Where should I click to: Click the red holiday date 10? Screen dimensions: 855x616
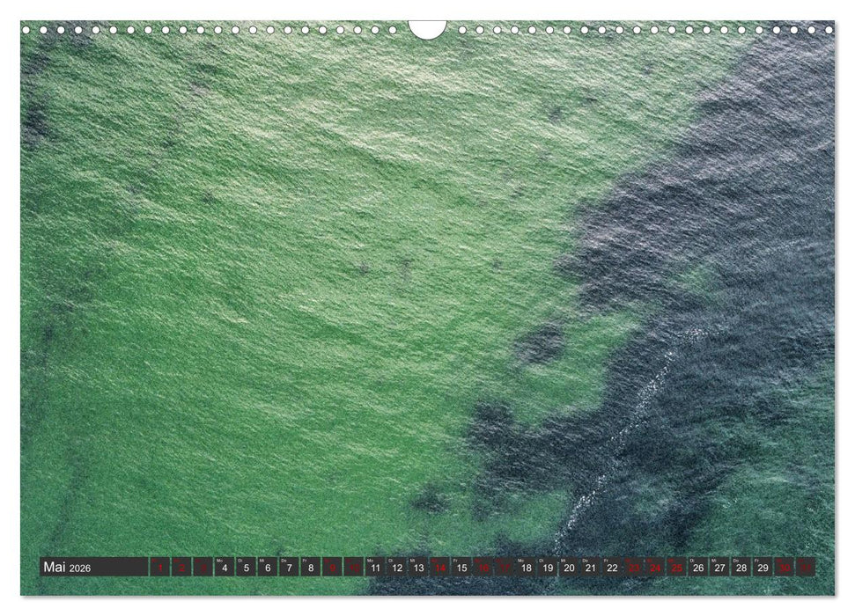pyautogui.click(x=353, y=568)
